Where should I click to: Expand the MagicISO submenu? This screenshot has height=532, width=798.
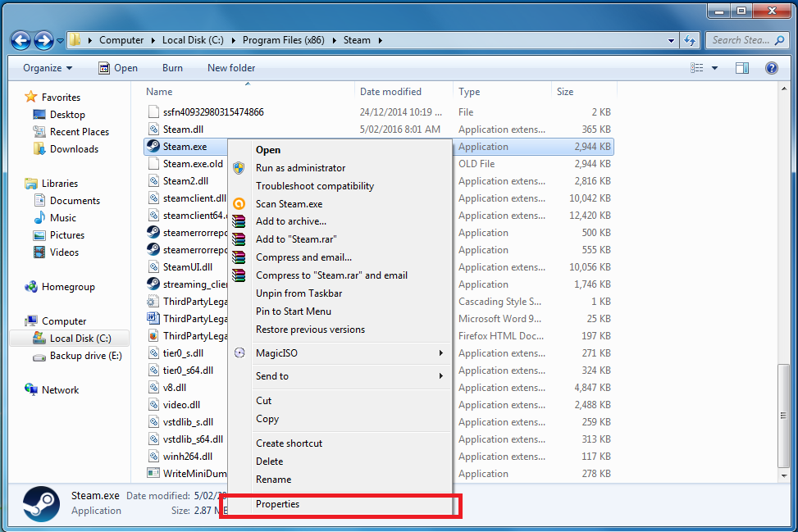coord(340,353)
